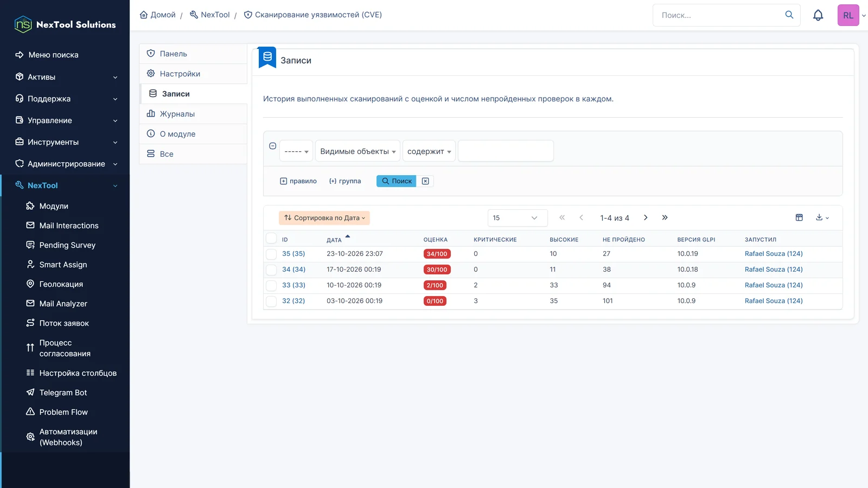Open Problem Flow in sidebar

[63, 412]
